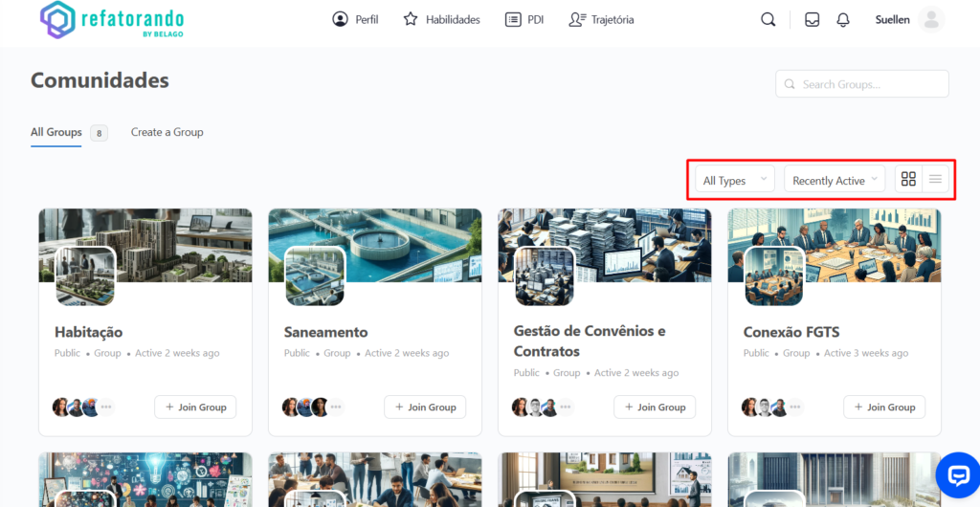The width and height of the screenshot is (980, 507).
Task: Click the Suellen user avatar
Action: pos(930,20)
